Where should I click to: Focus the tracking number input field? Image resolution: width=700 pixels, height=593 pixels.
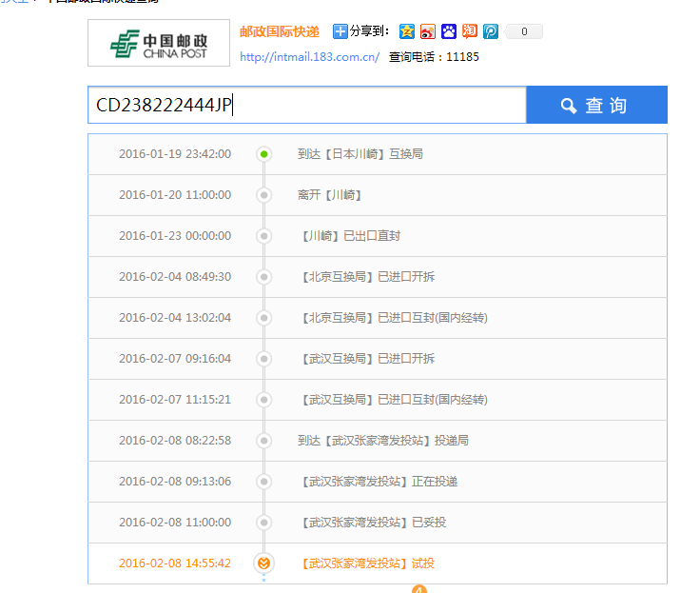(x=307, y=105)
